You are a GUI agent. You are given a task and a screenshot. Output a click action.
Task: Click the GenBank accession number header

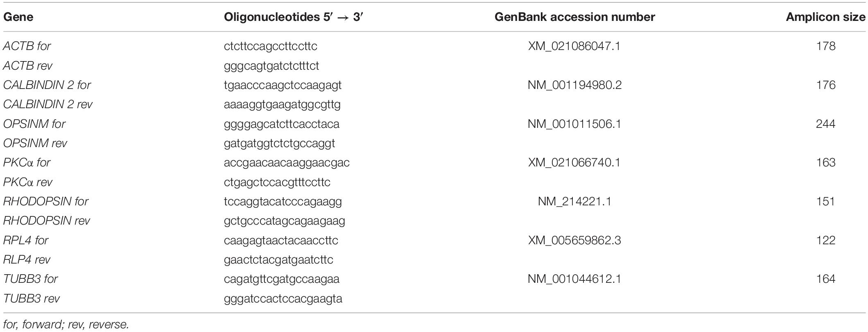point(574,17)
